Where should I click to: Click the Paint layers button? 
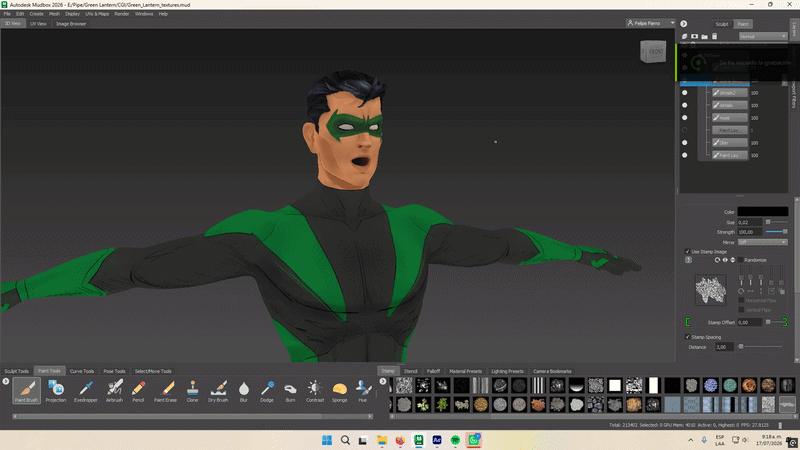pyautogui.click(x=743, y=24)
